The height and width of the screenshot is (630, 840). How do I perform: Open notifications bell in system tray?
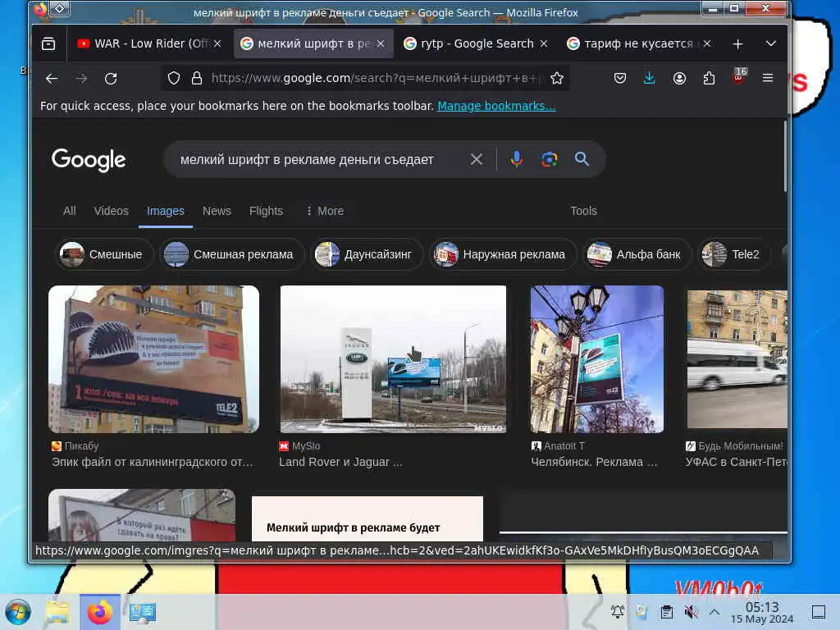617,611
